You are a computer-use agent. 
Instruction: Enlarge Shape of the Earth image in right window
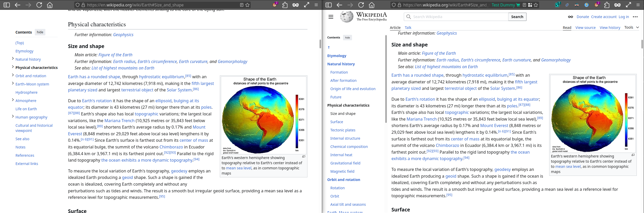[633, 155]
